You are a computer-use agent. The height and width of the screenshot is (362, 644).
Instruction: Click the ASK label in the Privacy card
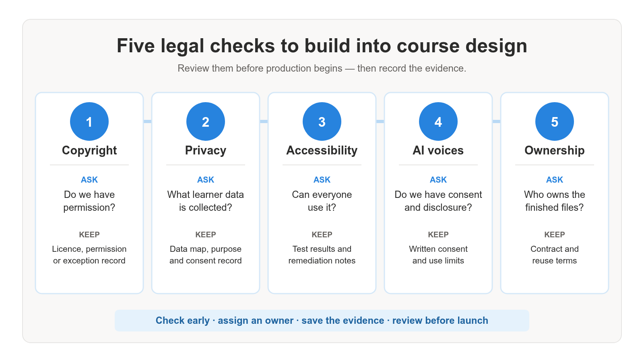[x=206, y=180]
